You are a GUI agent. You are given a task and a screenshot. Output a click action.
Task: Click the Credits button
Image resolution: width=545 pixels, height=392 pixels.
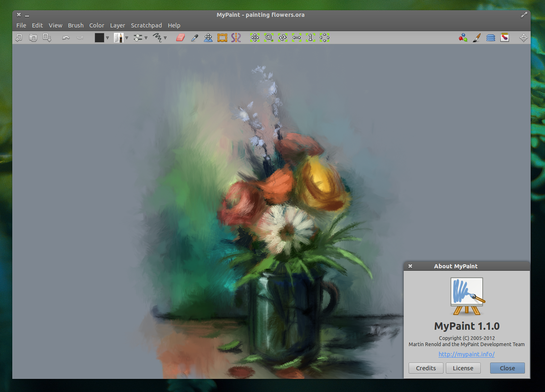coord(426,368)
